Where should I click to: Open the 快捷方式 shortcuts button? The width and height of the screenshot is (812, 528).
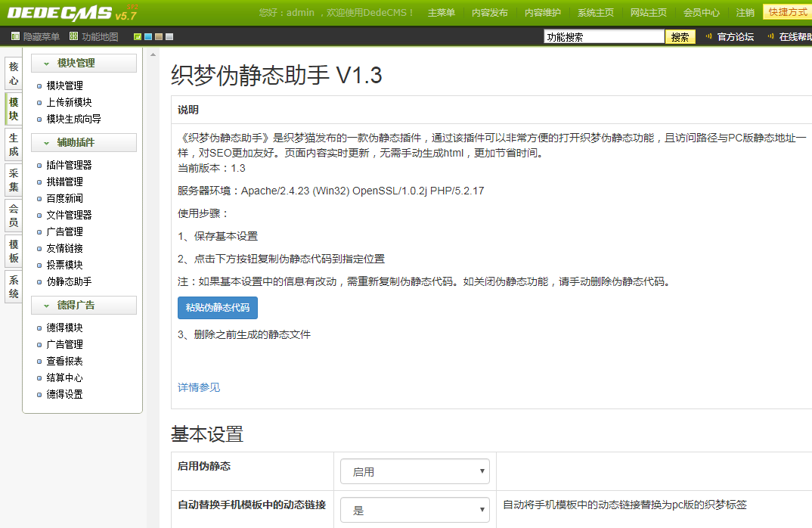788,12
